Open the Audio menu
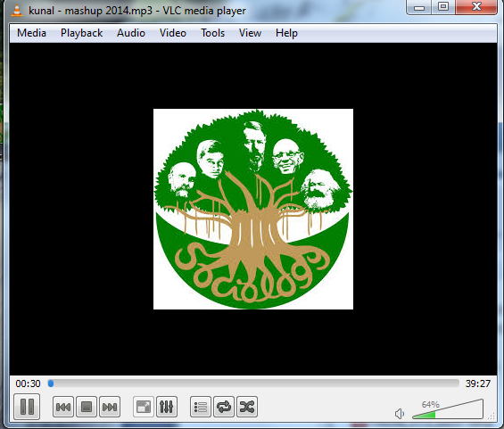 [x=131, y=33]
